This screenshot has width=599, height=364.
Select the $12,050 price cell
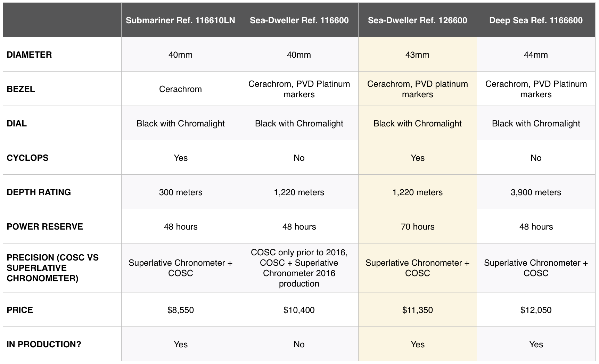(x=536, y=310)
